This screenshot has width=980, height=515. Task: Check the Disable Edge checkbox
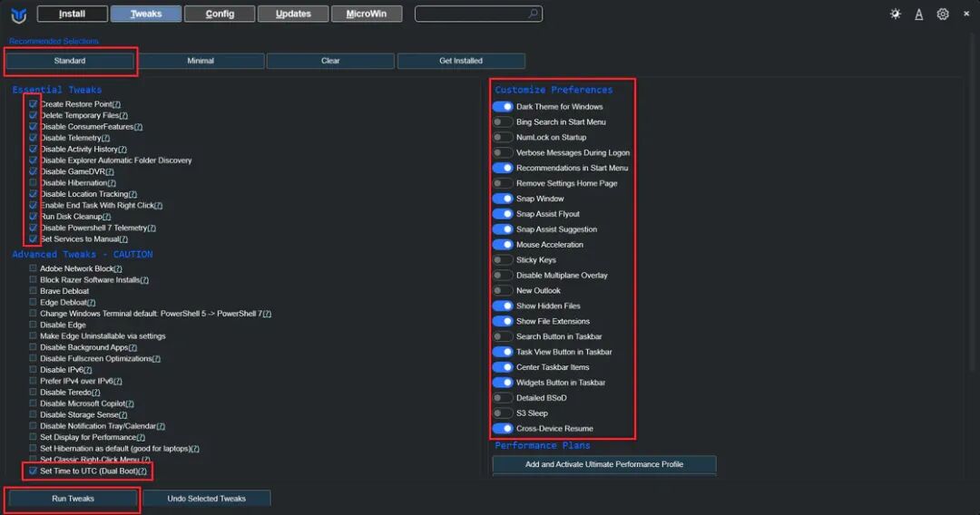click(33, 324)
